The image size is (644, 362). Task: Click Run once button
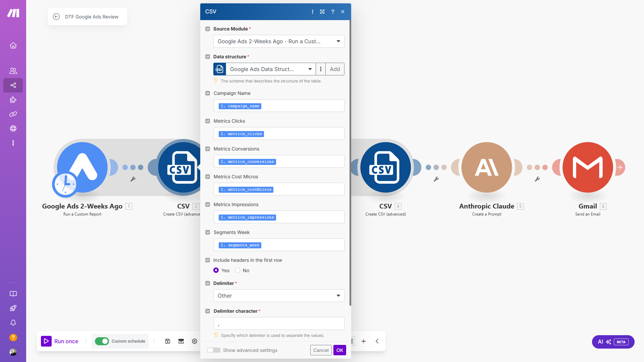[x=60, y=341]
